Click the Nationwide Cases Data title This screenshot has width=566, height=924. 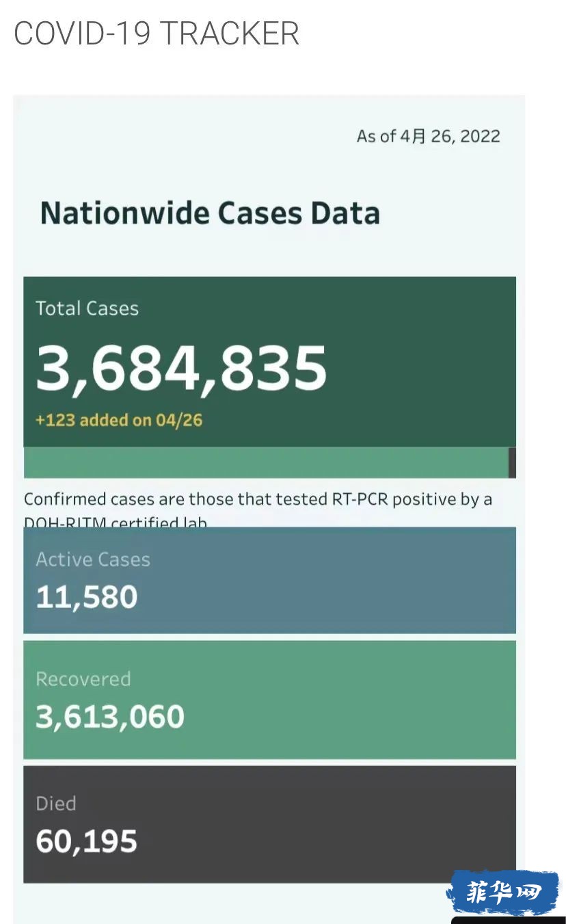point(210,213)
